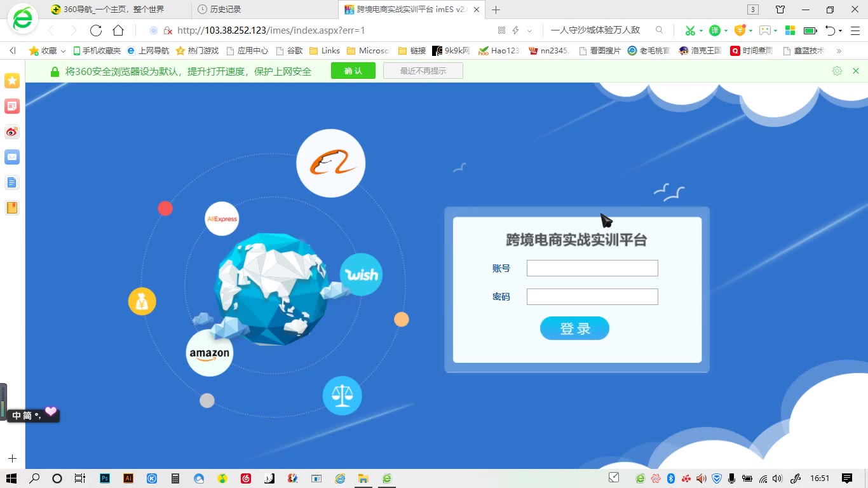
Task: Select the 跨境电商实战实训平台 tab
Action: click(412, 10)
